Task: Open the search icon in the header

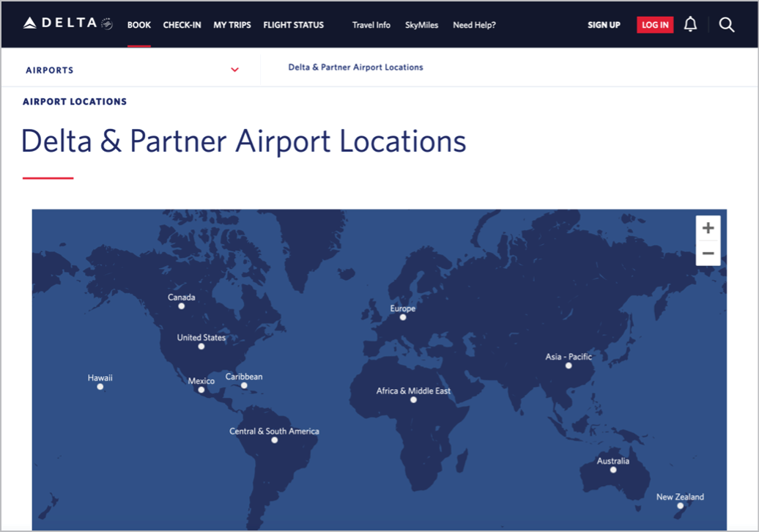Action: pyautogui.click(x=726, y=24)
